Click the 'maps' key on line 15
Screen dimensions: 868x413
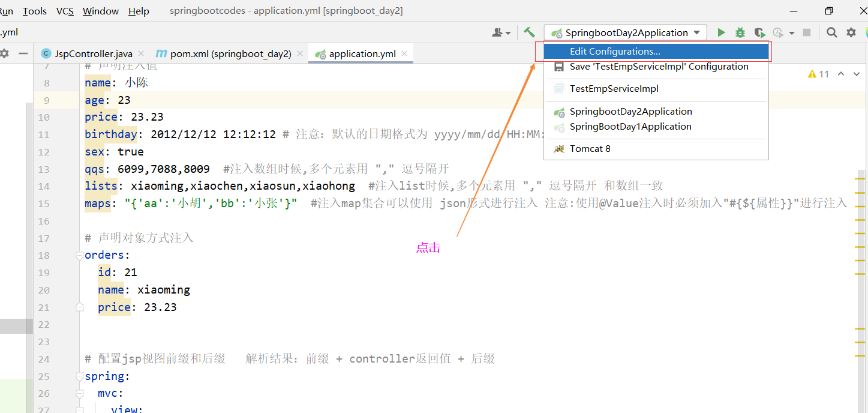tap(98, 203)
